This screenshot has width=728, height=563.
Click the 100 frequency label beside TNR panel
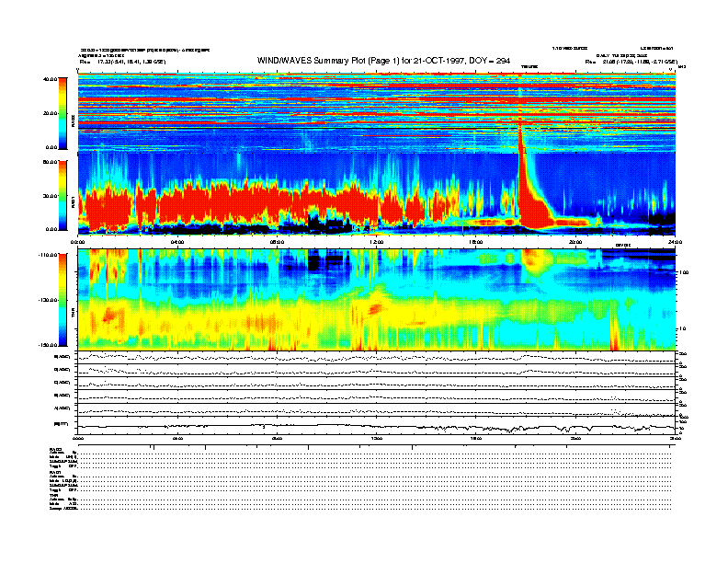684,272
